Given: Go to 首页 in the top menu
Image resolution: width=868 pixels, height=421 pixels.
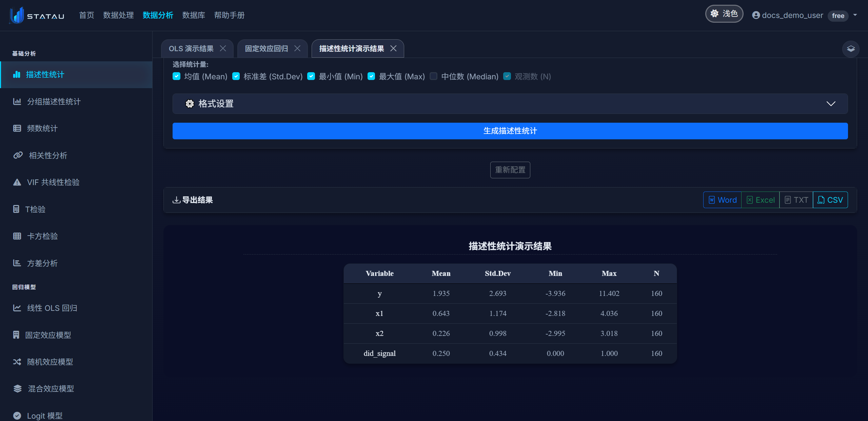Looking at the screenshot, I should coord(86,15).
